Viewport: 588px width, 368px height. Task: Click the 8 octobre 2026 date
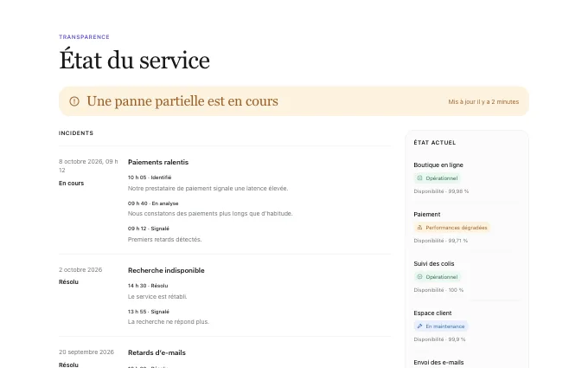88,165
